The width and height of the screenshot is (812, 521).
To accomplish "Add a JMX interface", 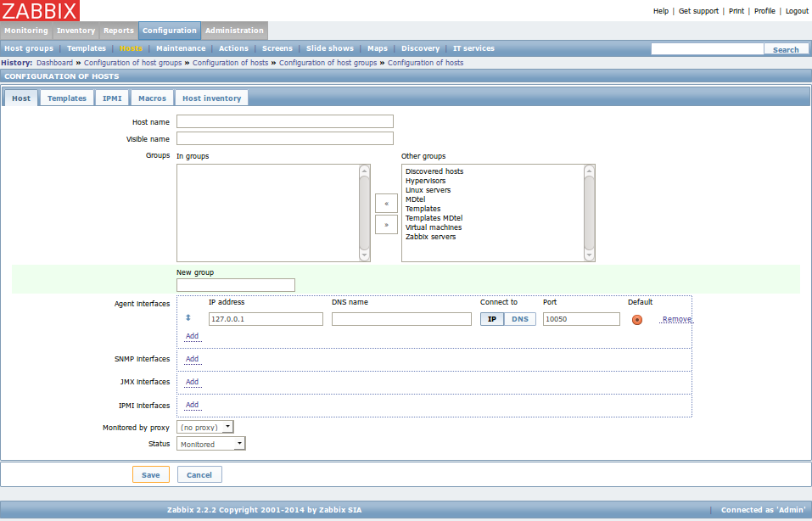I will point(192,382).
